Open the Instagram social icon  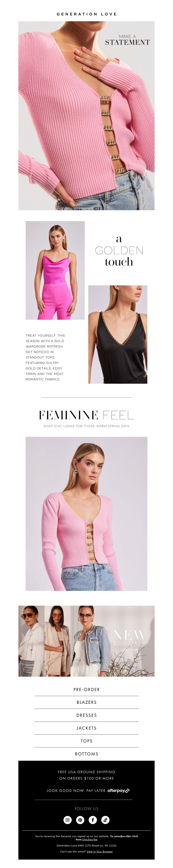pos(67,820)
